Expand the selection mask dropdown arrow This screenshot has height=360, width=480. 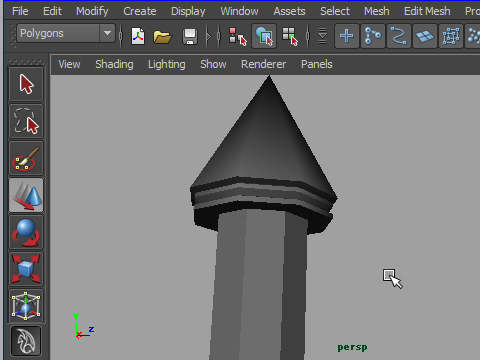coord(322,36)
